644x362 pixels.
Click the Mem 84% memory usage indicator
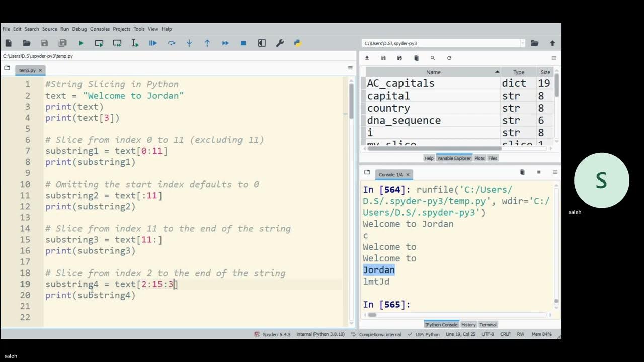pos(541,334)
